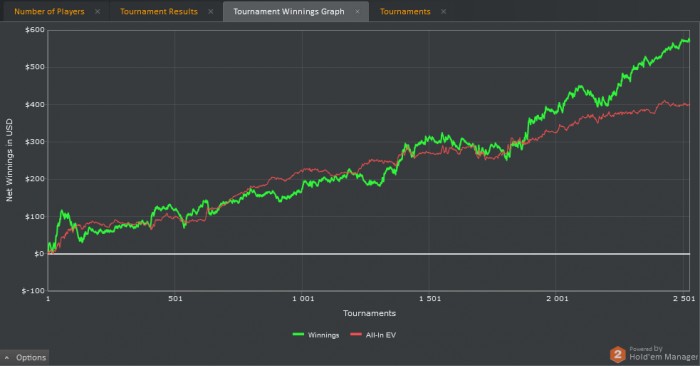Close the Tournament Winnings Graph tab
Screen dimensions: 700x366
pos(357,12)
